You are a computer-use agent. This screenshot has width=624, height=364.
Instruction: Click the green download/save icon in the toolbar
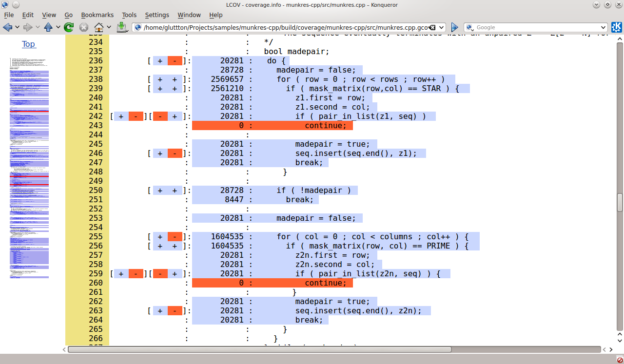tap(122, 27)
